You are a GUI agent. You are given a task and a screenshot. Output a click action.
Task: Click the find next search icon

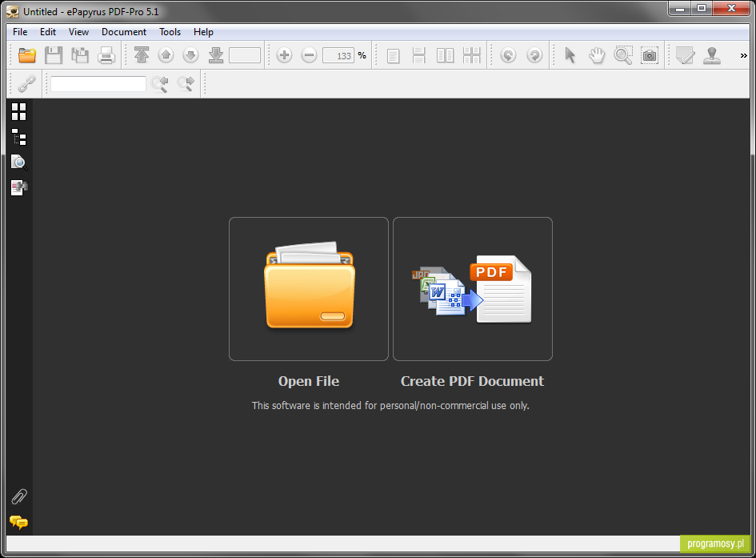(186, 84)
